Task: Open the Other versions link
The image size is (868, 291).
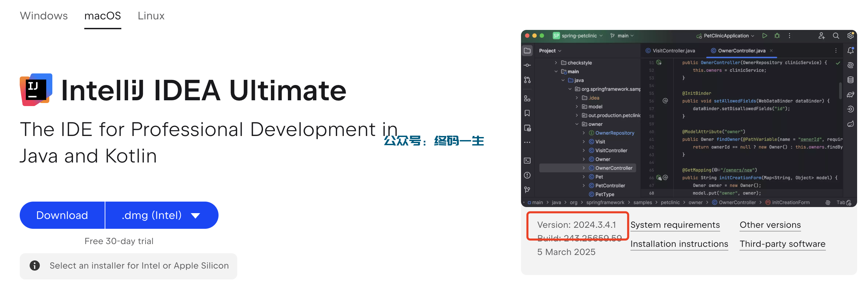Action: tap(770, 225)
